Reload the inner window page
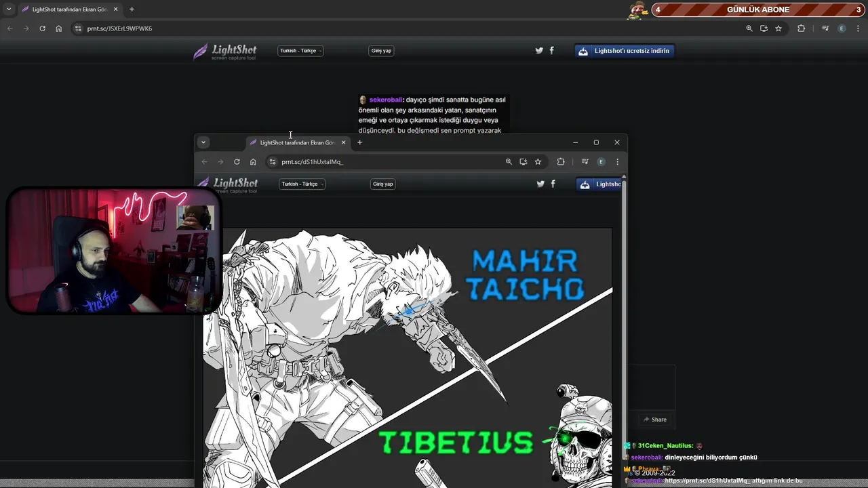868x488 pixels. (x=237, y=161)
